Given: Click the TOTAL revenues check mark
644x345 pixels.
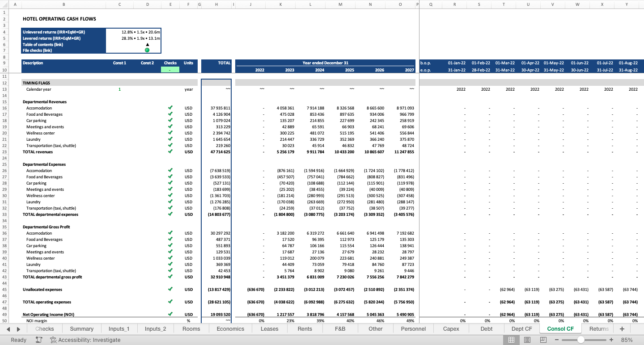Looking at the screenshot, I should [170, 151].
